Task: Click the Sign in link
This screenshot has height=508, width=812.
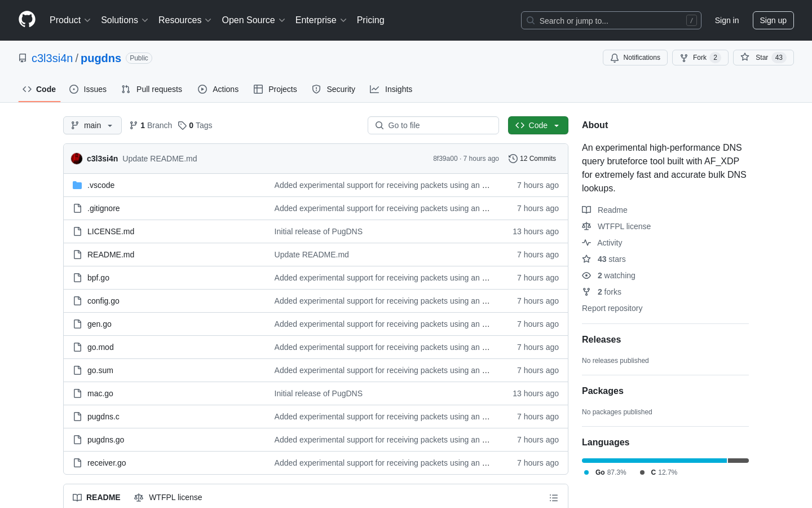Action: coord(727,20)
